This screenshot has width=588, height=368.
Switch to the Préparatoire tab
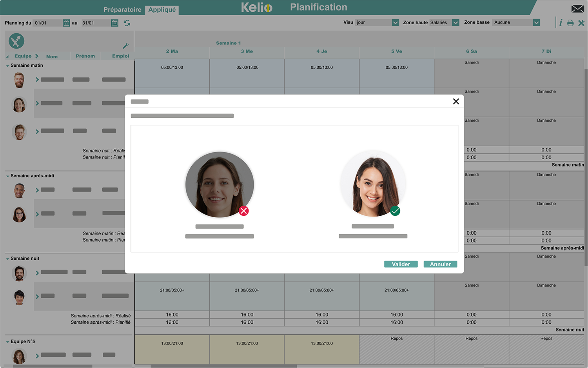[122, 9]
